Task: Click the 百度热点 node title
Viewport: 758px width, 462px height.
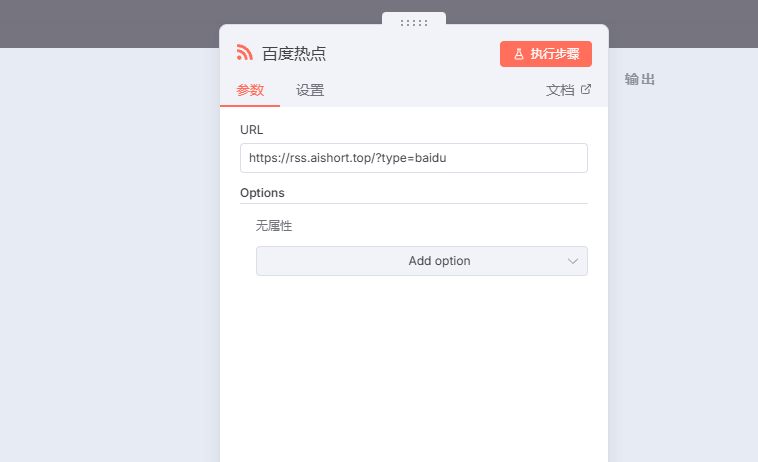Action: [294, 54]
